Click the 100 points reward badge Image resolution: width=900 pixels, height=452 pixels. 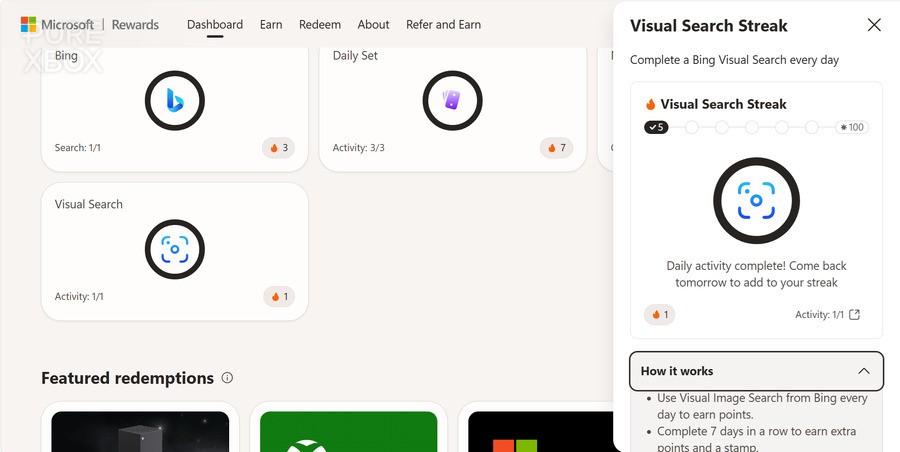pyautogui.click(x=852, y=128)
